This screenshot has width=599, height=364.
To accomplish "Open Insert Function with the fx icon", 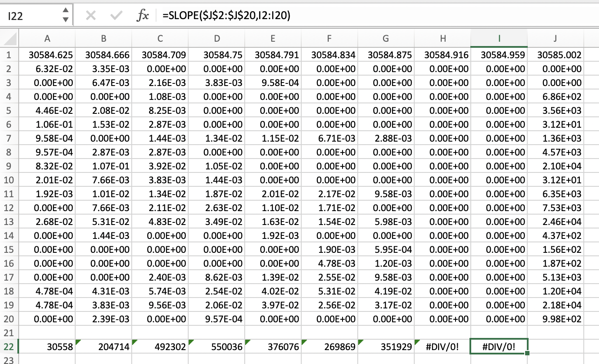I will pos(142,16).
